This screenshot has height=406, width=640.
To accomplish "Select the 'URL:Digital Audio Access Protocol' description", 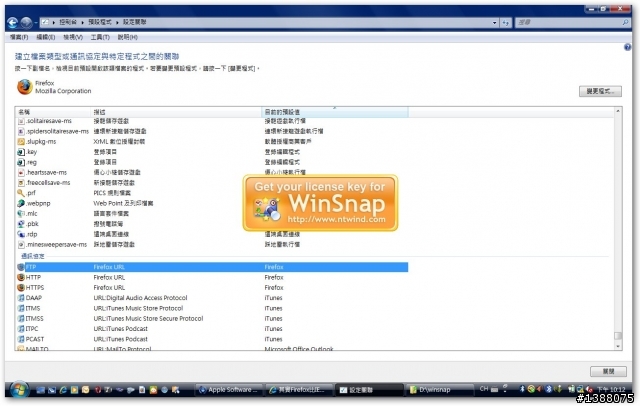I will point(140,298).
